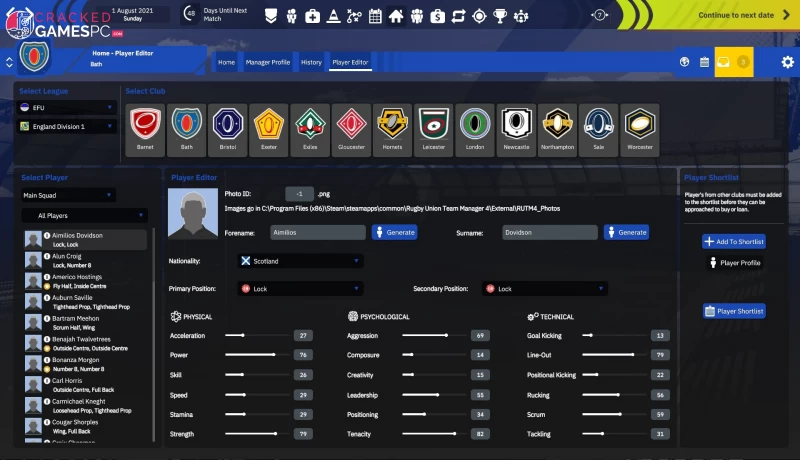Select the Leicester club badge
800x460 pixels.
(432, 129)
